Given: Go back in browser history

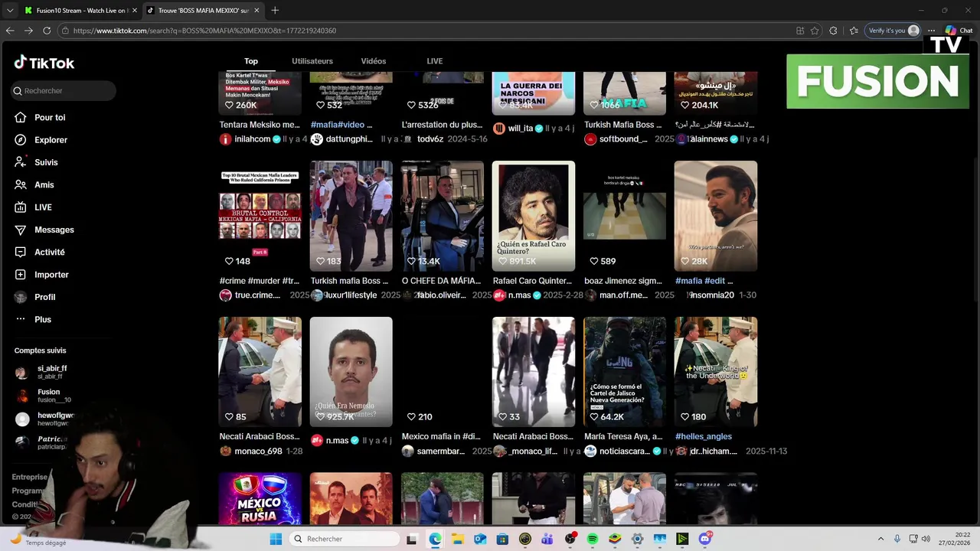Looking at the screenshot, I should point(10,31).
